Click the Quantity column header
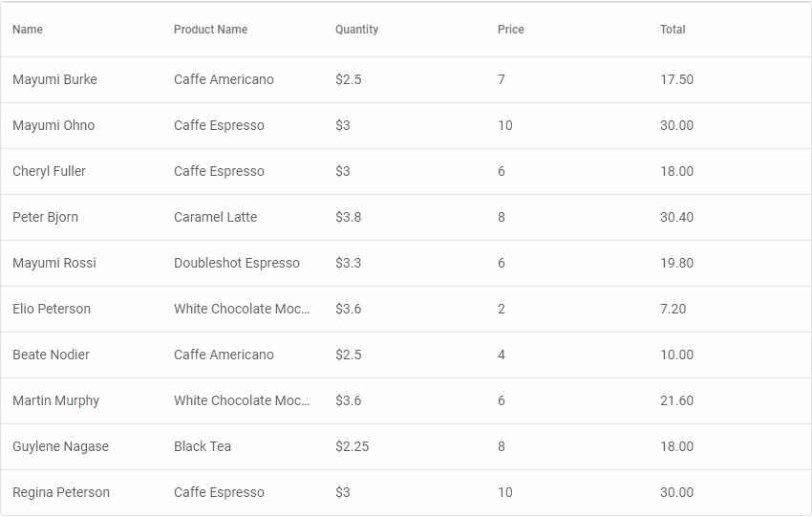Image resolution: width=812 pixels, height=517 pixels. click(x=356, y=30)
